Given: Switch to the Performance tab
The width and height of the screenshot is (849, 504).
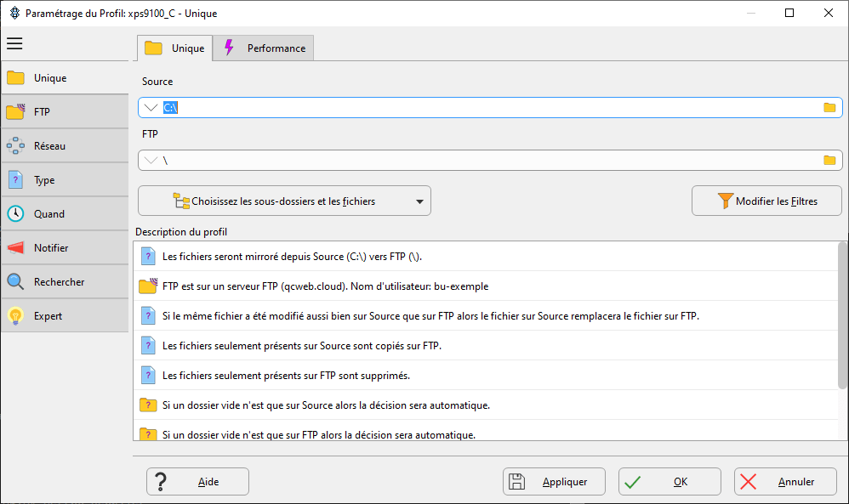Looking at the screenshot, I should point(264,48).
